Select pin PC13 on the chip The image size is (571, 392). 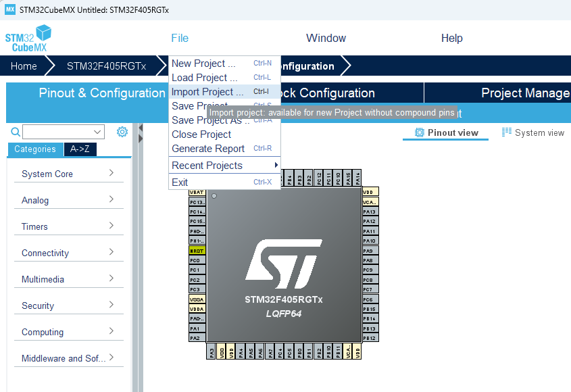197,202
